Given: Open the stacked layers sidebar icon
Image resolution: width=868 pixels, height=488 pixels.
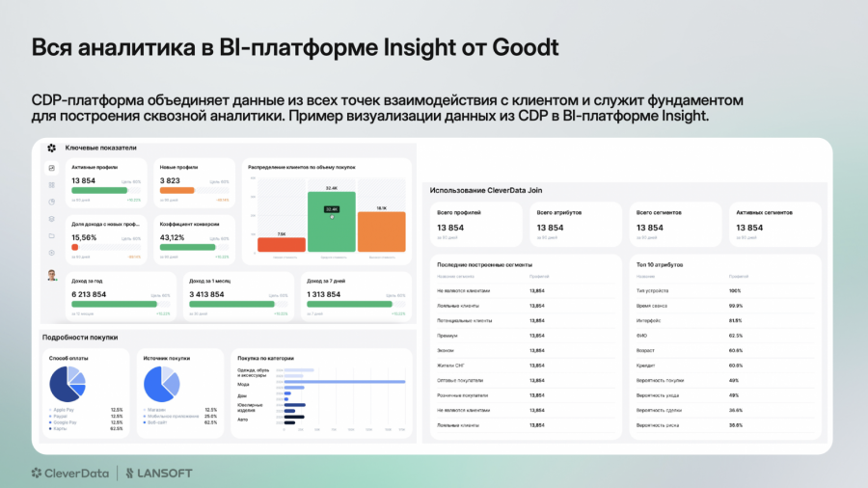Looking at the screenshot, I should (51, 219).
